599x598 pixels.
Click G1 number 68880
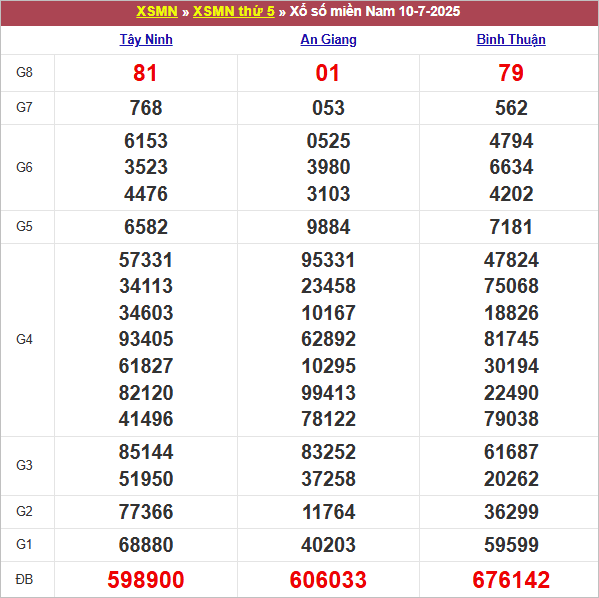pos(146,545)
